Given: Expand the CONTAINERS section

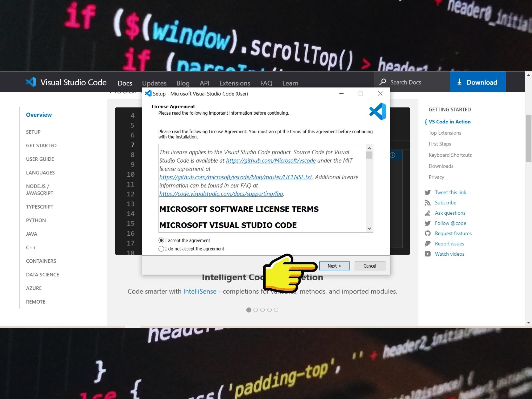Looking at the screenshot, I should (41, 261).
